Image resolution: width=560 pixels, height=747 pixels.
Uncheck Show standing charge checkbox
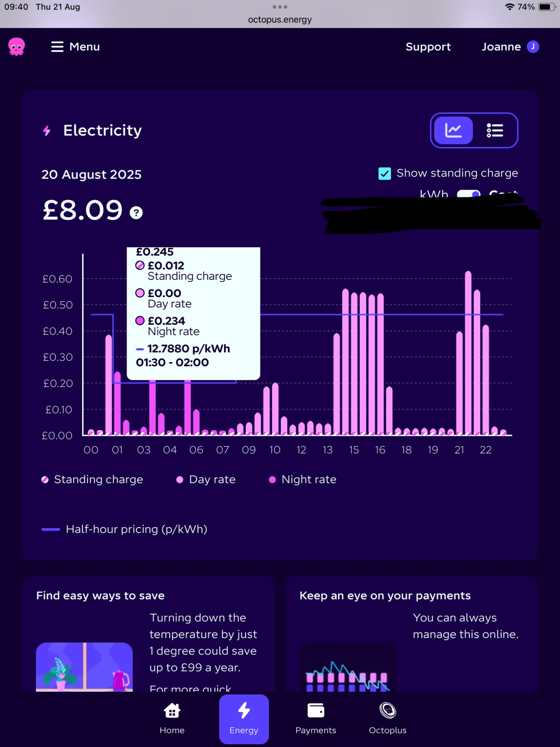tap(385, 173)
